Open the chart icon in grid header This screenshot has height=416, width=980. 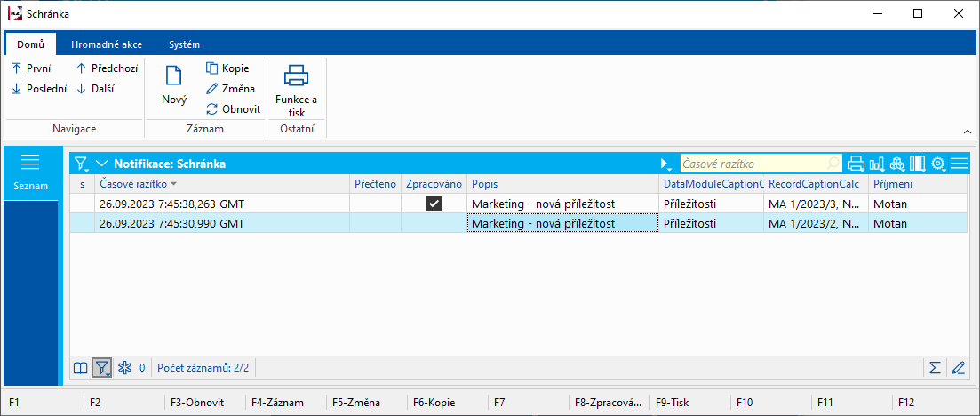pyautogui.click(x=877, y=164)
